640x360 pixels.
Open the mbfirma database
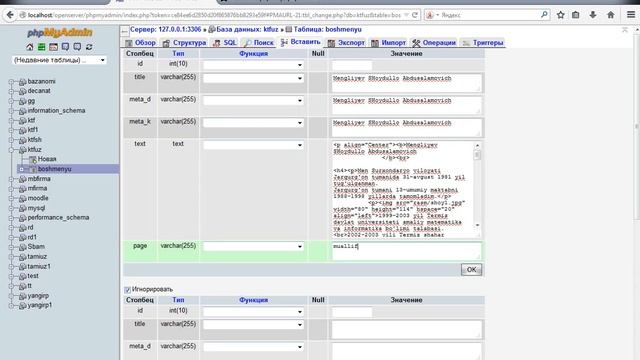click(39, 179)
